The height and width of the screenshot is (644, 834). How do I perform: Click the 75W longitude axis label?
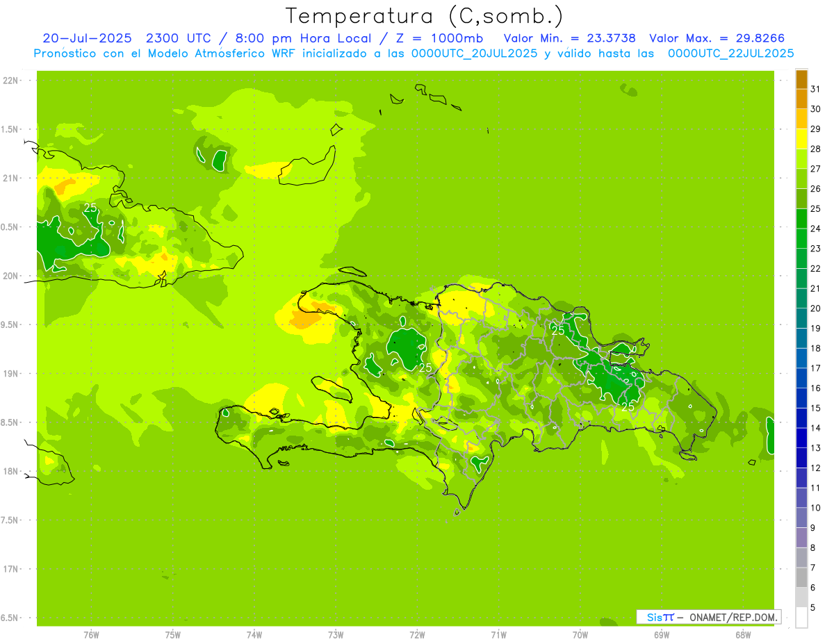tap(173, 634)
